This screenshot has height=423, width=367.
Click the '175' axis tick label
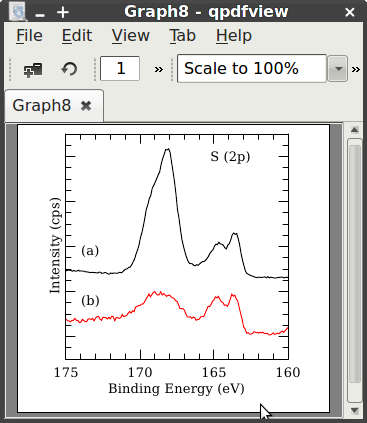[66, 372]
